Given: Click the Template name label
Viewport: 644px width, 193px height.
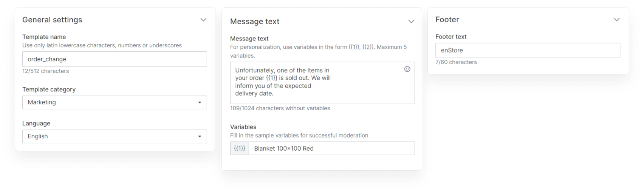Looking at the screenshot, I should pyautogui.click(x=44, y=37).
